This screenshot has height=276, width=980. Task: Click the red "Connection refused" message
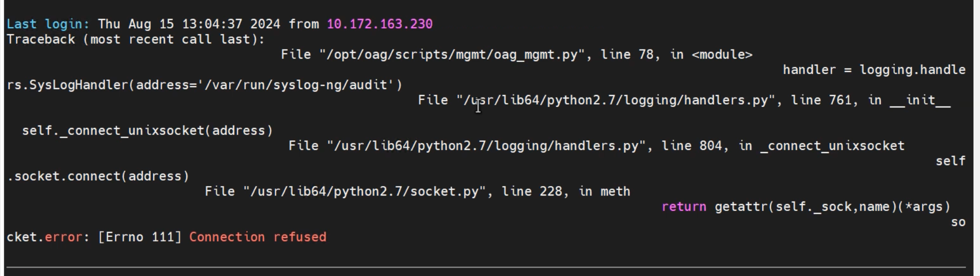[258, 237]
